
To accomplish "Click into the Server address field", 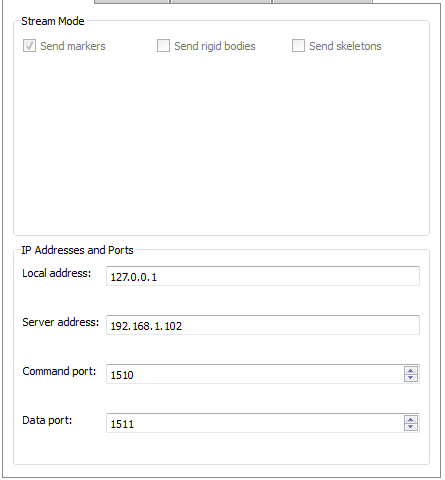I will click(x=263, y=325).
